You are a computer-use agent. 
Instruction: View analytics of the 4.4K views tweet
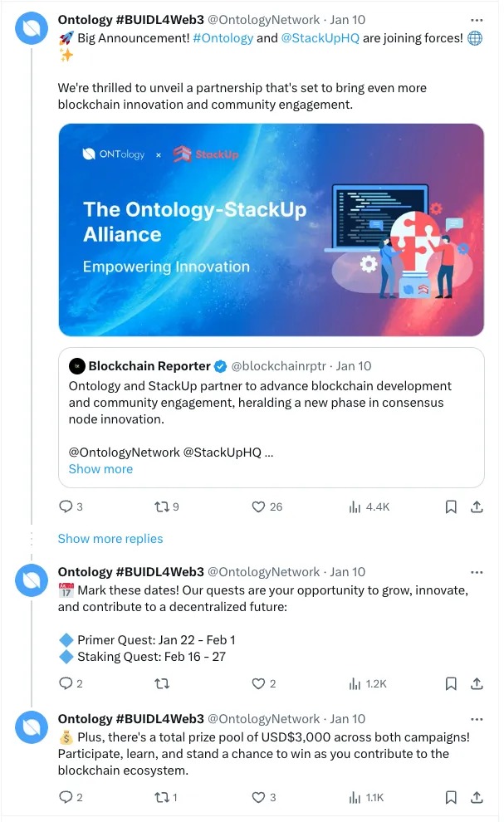[x=355, y=506]
